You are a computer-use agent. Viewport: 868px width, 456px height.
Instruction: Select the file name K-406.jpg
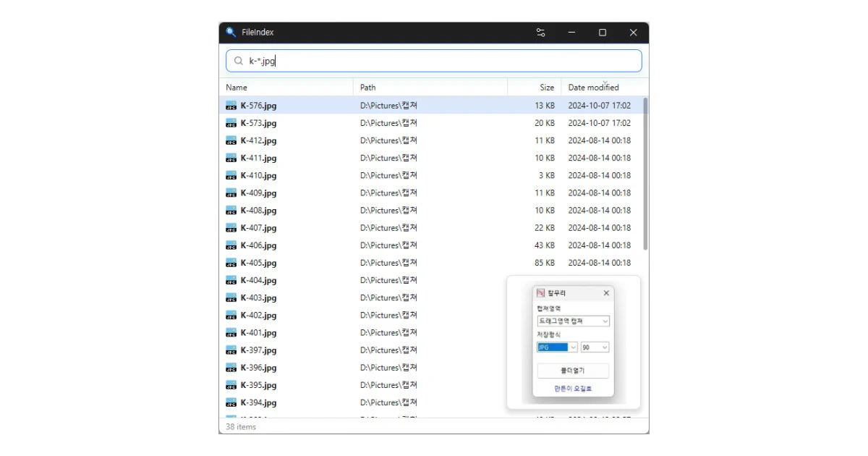(258, 245)
